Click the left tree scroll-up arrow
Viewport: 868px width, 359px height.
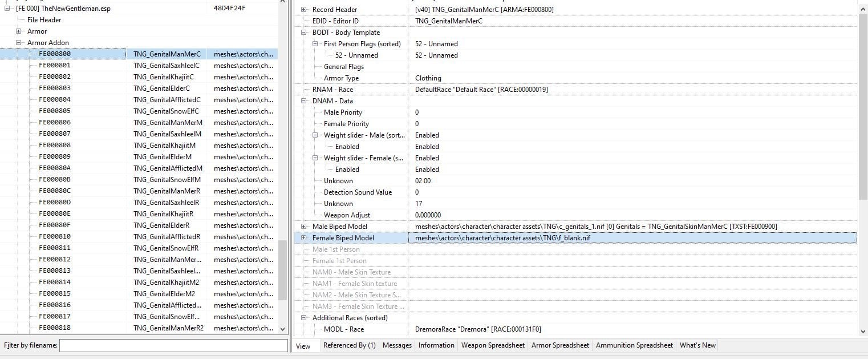pos(283,2)
